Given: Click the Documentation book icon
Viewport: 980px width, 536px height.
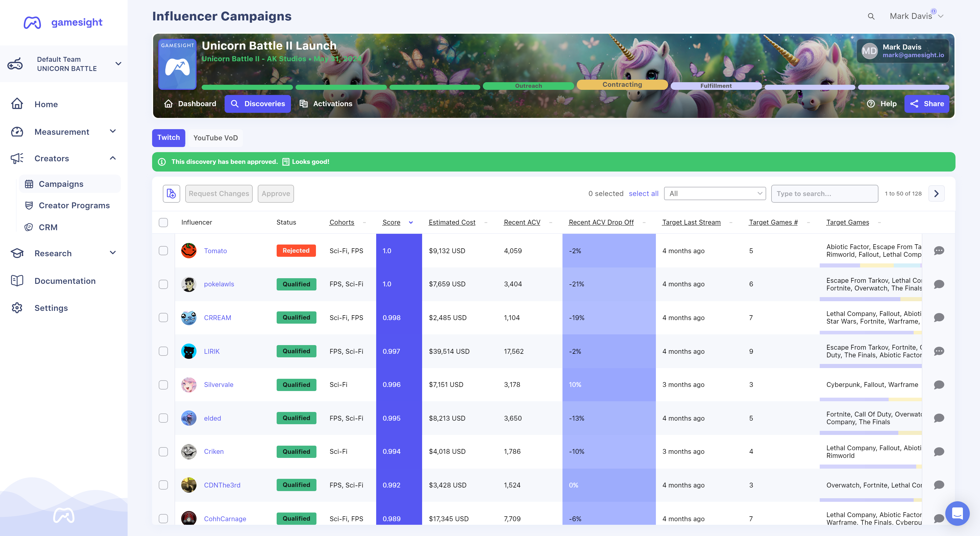Looking at the screenshot, I should (17, 281).
